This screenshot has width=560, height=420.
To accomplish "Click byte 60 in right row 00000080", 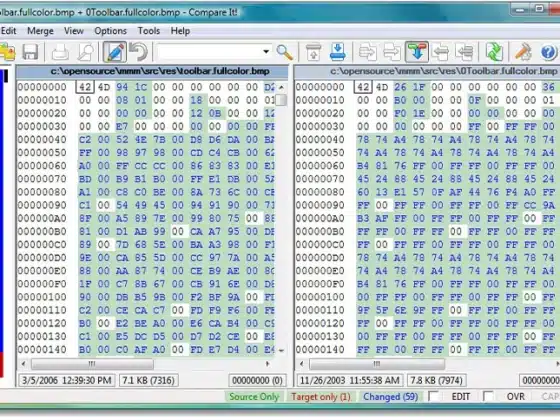I will coord(363,192).
